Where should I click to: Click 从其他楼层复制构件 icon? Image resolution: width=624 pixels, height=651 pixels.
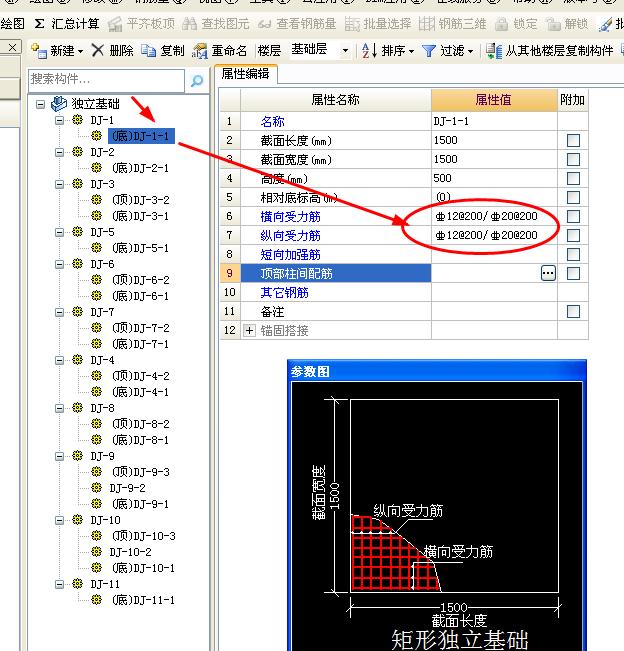pos(494,51)
